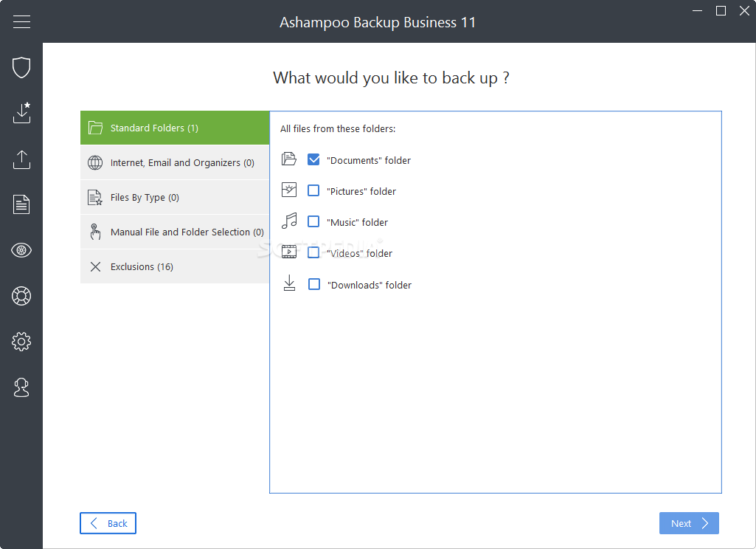Click the Videos film icon
This screenshot has height=549, width=756.
289,252
